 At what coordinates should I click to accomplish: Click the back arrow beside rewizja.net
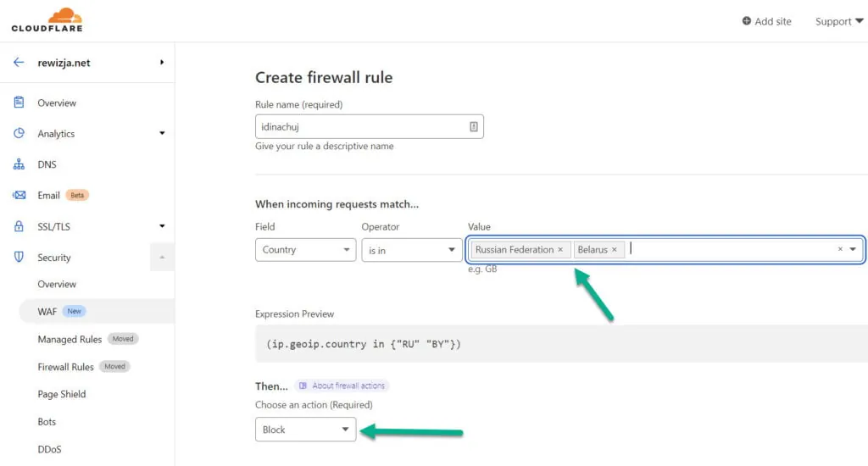(x=19, y=62)
